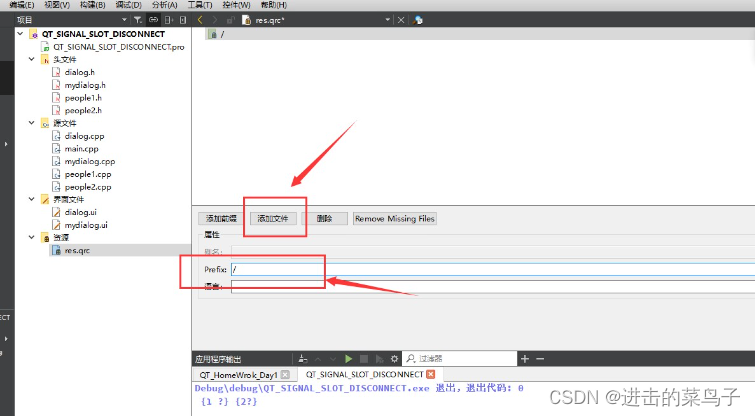The image size is (755, 416).
Task: Click the close project panel icon
Action: [183, 20]
